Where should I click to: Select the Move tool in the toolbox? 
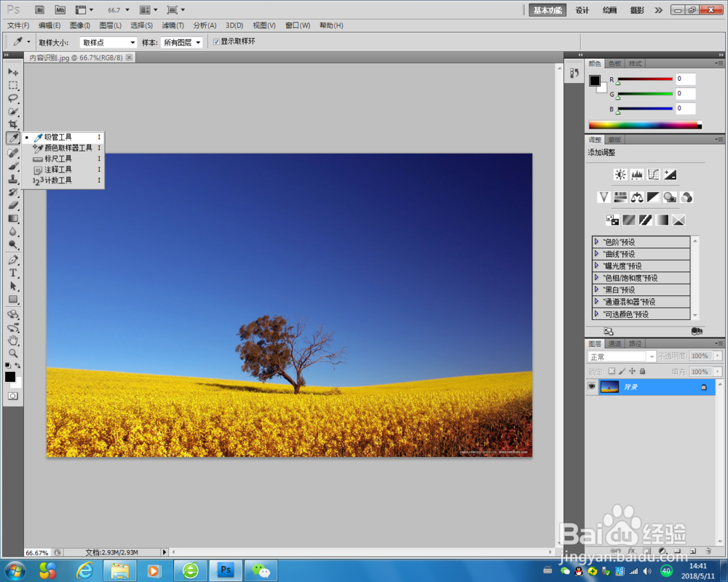pos(13,72)
